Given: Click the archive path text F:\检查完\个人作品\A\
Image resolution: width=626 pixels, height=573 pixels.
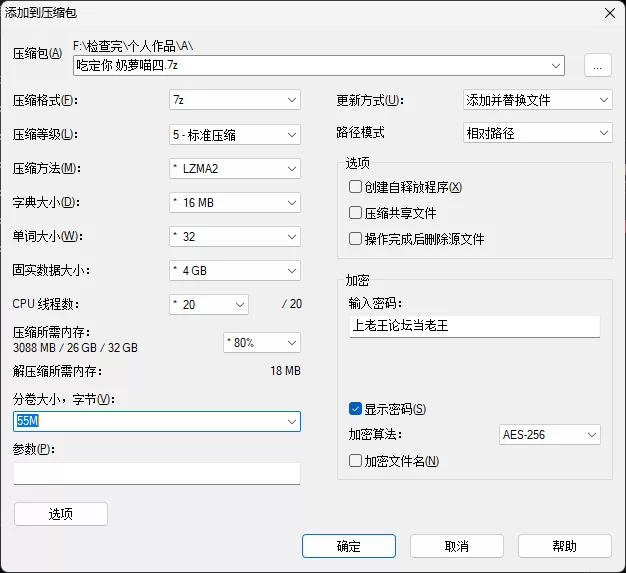Looking at the screenshot, I should click(133, 46).
